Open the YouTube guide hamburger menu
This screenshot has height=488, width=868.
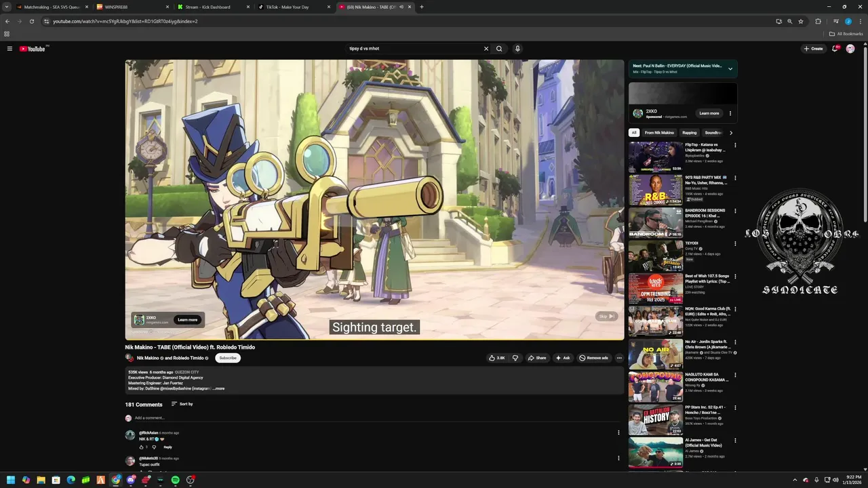9,49
